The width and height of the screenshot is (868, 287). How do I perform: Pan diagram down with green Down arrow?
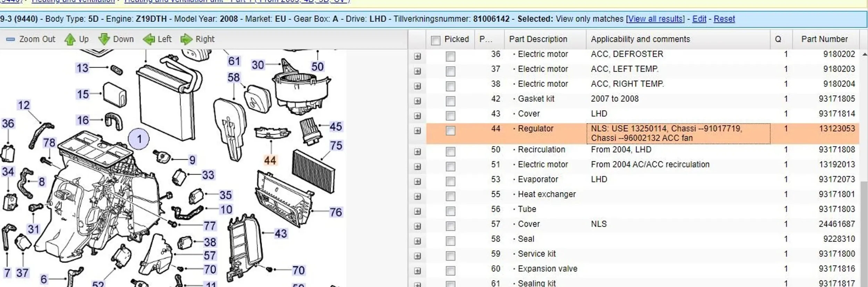point(104,39)
